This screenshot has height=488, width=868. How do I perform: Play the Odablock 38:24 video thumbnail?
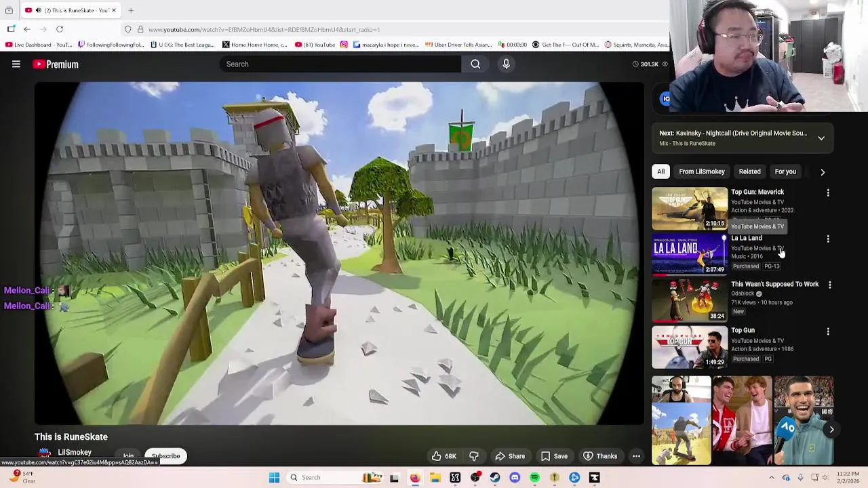690,300
